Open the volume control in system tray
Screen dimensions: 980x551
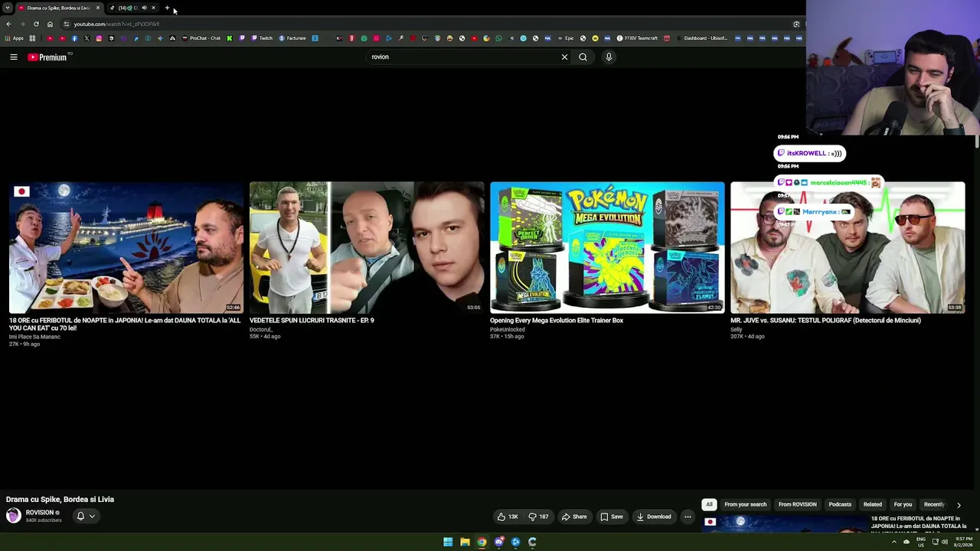pos(945,542)
